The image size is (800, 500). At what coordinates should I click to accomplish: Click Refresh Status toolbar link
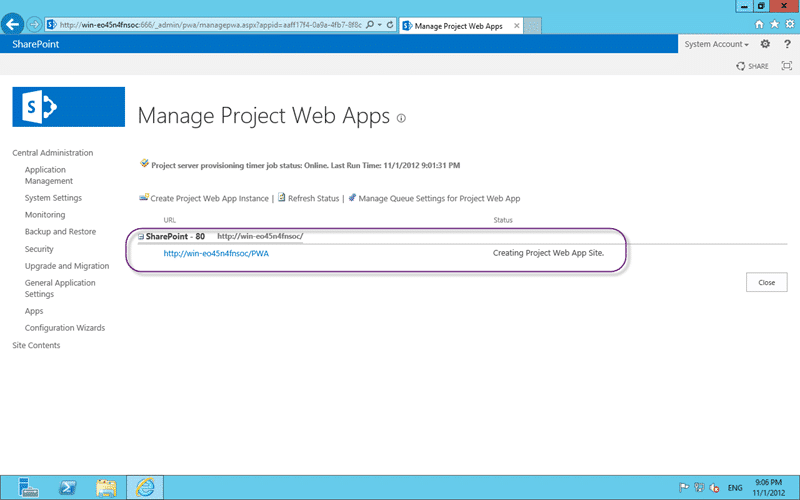click(313, 198)
